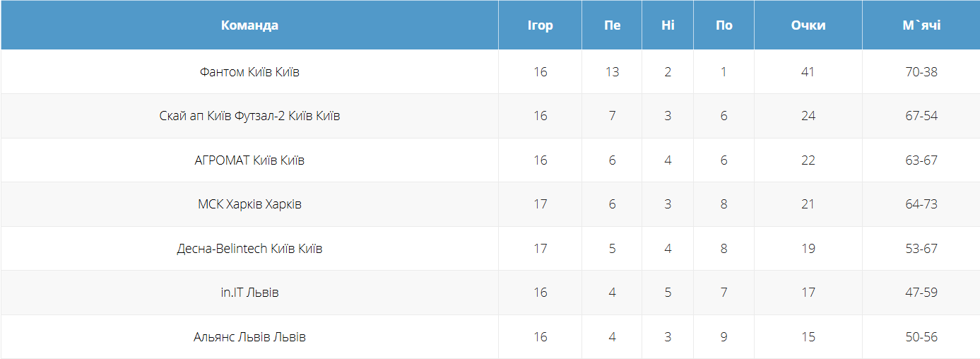Click the По column header

coord(724,25)
